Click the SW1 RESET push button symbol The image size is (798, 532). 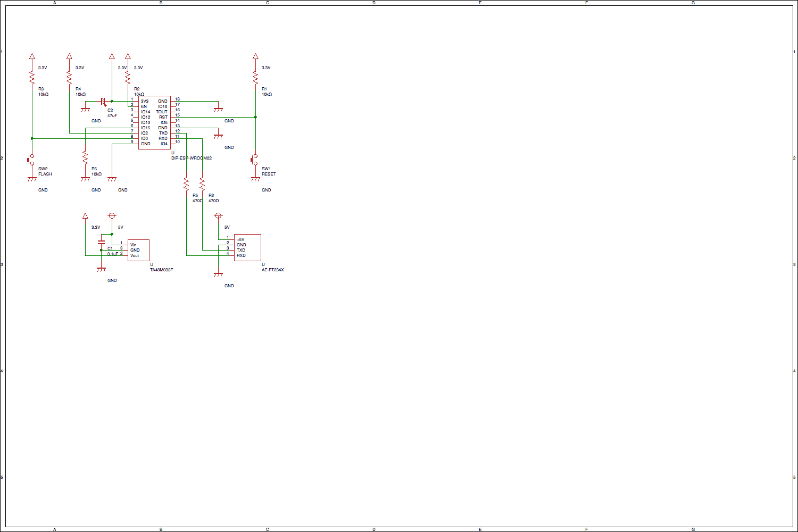click(254, 160)
